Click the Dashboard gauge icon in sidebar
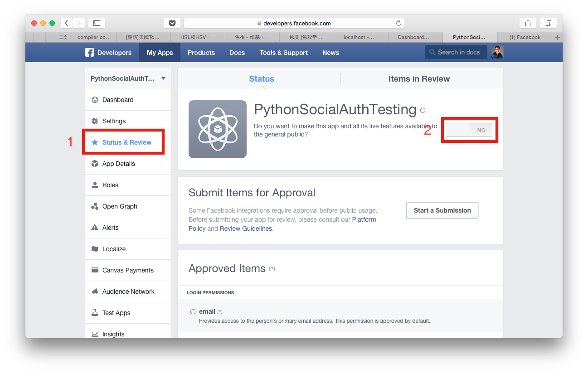 [x=95, y=100]
